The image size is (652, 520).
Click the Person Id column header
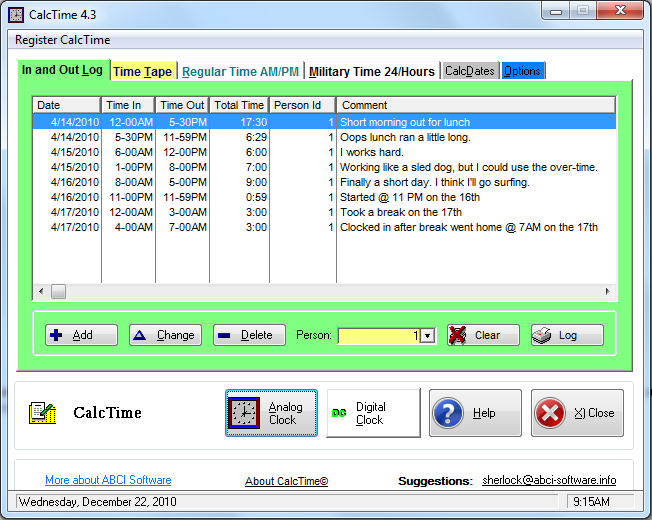(x=303, y=105)
